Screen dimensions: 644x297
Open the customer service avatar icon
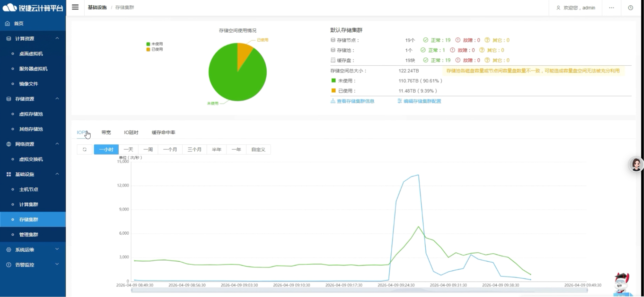coord(636,164)
